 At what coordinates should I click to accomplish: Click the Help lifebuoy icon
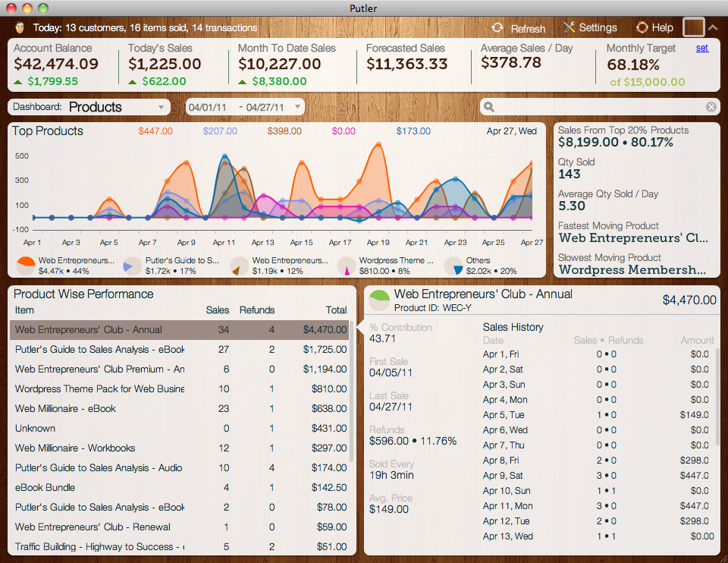[642, 28]
